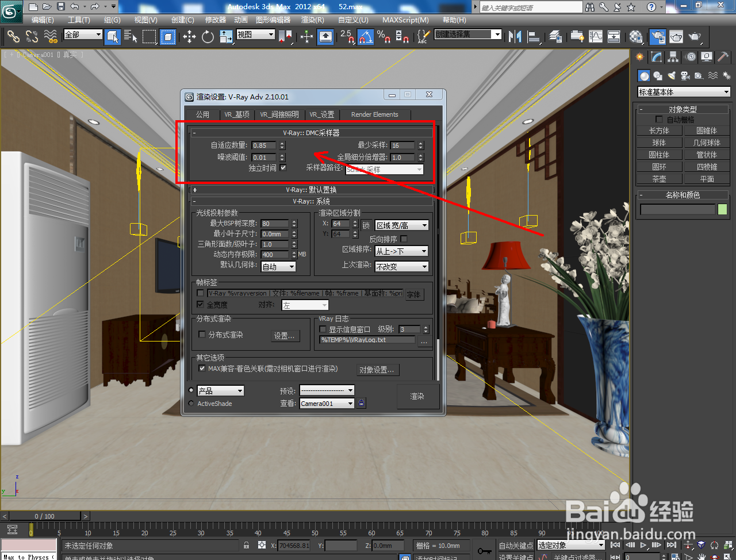Screen dimensions: 736x560
Task: Create a 茶壶 object button
Action: [x=659, y=179]
